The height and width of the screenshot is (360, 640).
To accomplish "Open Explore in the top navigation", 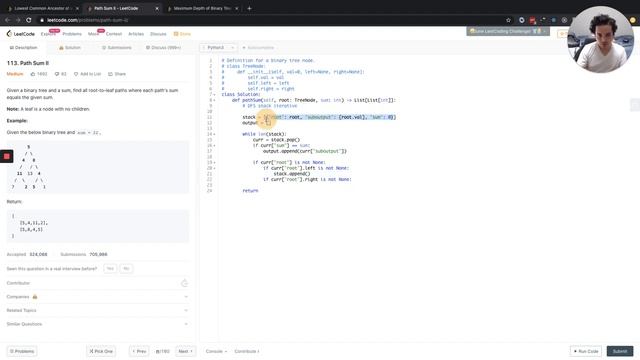I will pyautogui.click(x=48, y=34).
